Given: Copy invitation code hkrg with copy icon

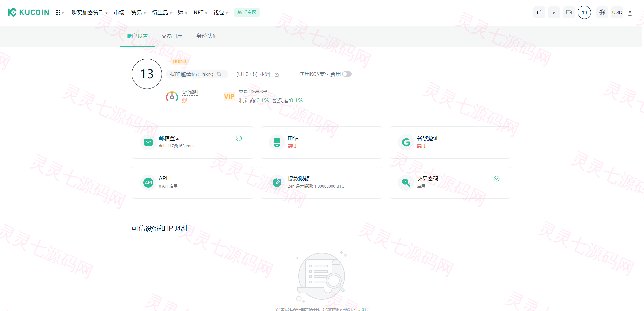Looking at the screenshot, I should 219,74.
